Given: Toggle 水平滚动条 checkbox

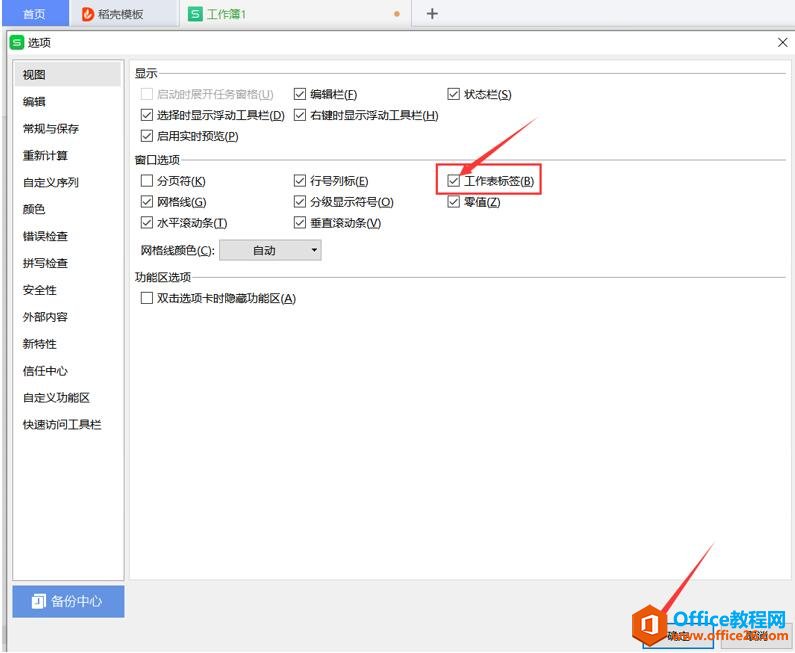Looking at the screenshot, I should 147,223.
